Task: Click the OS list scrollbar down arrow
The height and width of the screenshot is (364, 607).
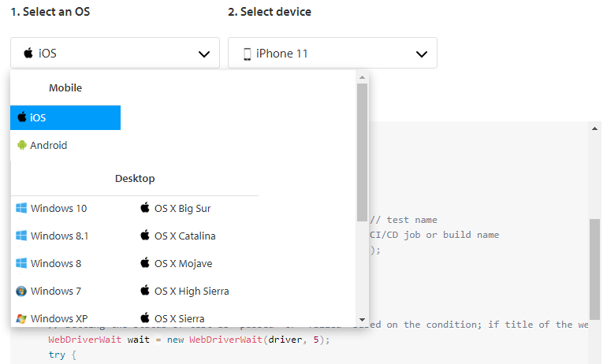Action: click(x=363, y=320)
